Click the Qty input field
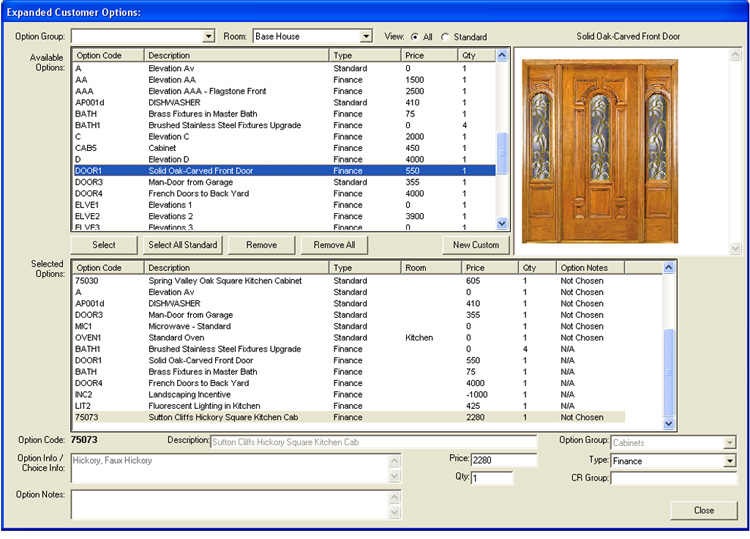750x539 pixels. click(492, 478)
